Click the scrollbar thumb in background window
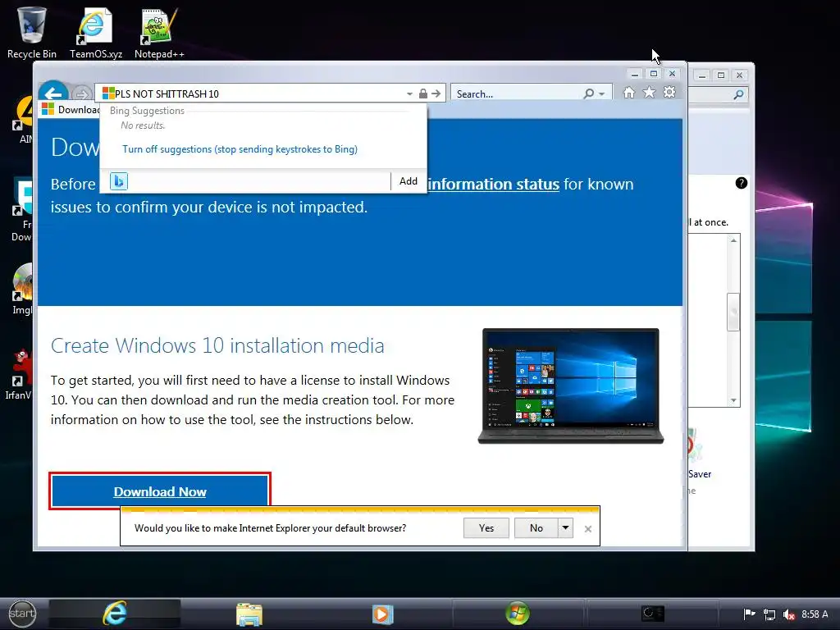Image resolution: width=840 pixels, height=630 pixels. (x=733, y=312)
